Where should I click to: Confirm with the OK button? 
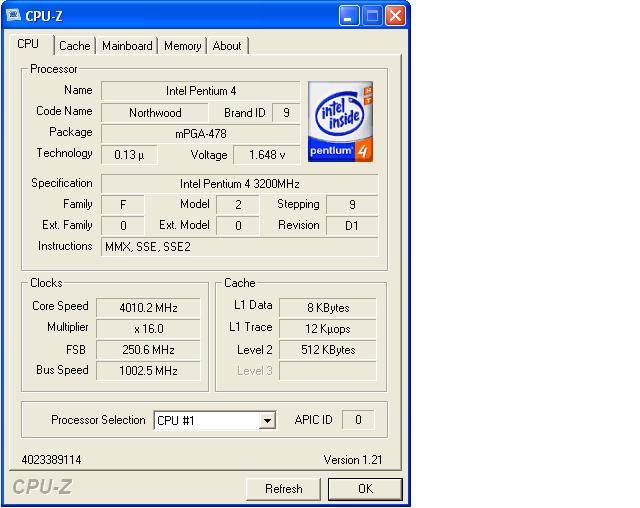tap(365, 489)
